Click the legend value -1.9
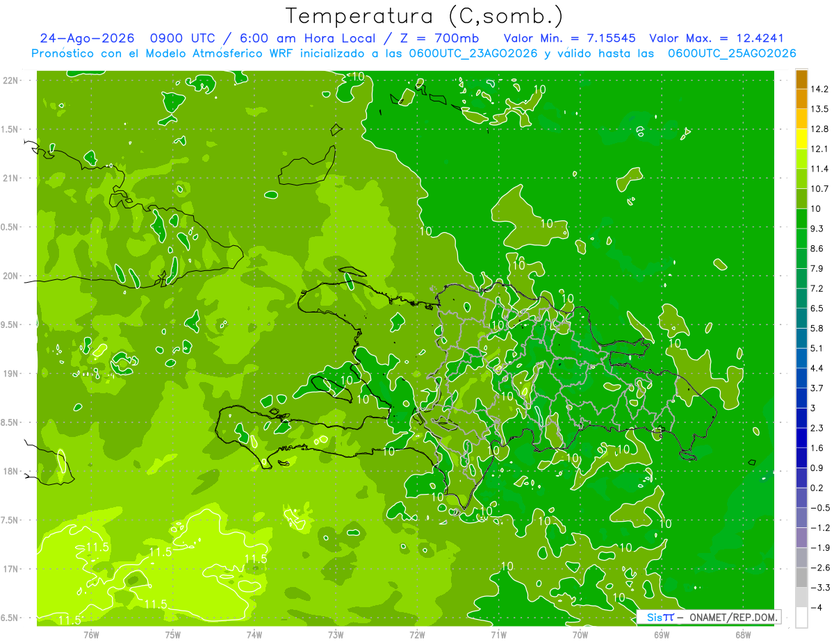Screen dimensions: 834x644 (x=819, y=548)
